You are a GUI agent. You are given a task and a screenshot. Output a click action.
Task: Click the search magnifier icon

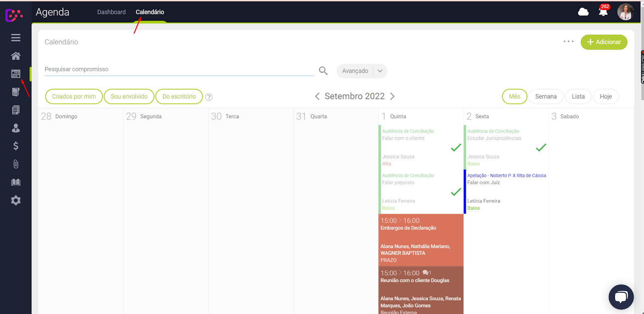[323, 71]
